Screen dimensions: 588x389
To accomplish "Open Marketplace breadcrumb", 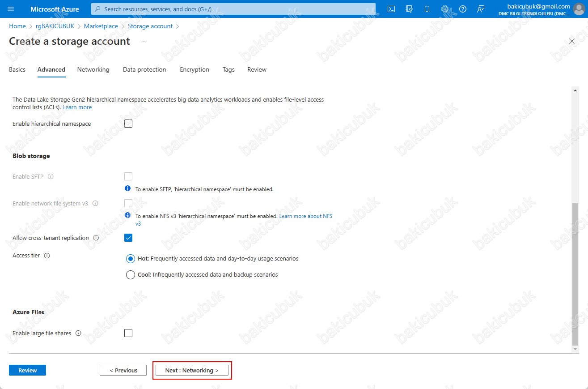I will click(x=101, y=26).
